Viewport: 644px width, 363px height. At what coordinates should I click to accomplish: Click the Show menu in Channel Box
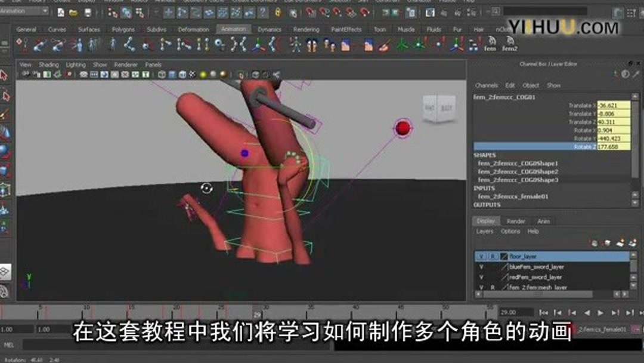tap(553, 84)
